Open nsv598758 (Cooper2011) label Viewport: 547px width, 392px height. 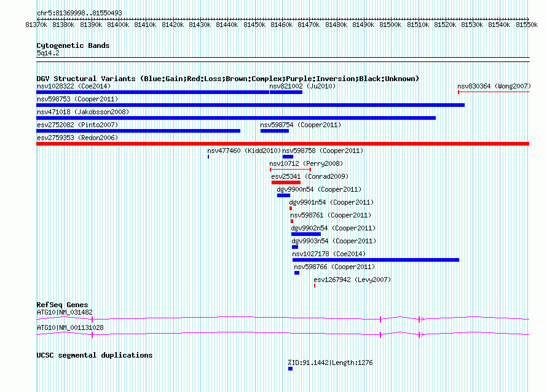point(323,151)
